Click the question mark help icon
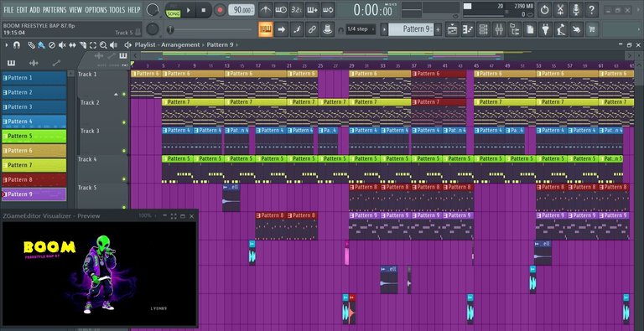The height and width of the screenshot is (331, 644). 591,10
